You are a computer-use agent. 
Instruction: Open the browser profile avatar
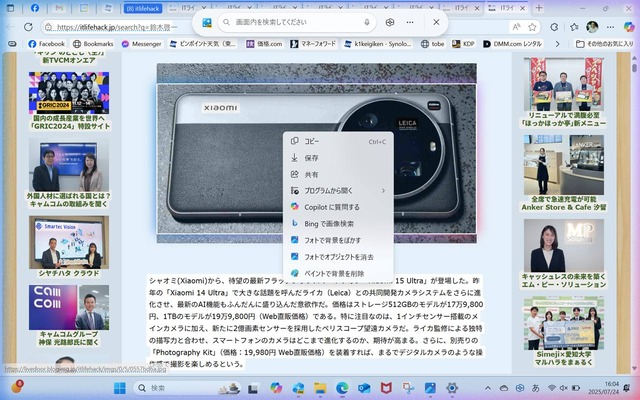(592, 27)
